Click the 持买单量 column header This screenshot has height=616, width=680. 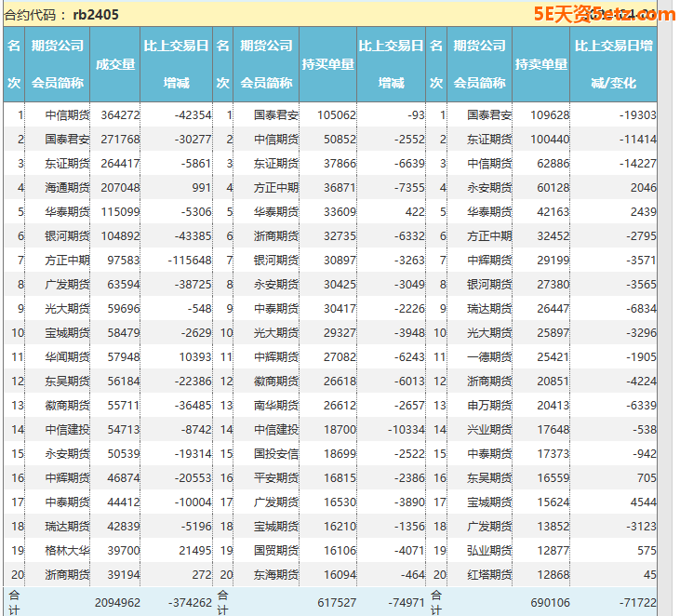(328, 64)
